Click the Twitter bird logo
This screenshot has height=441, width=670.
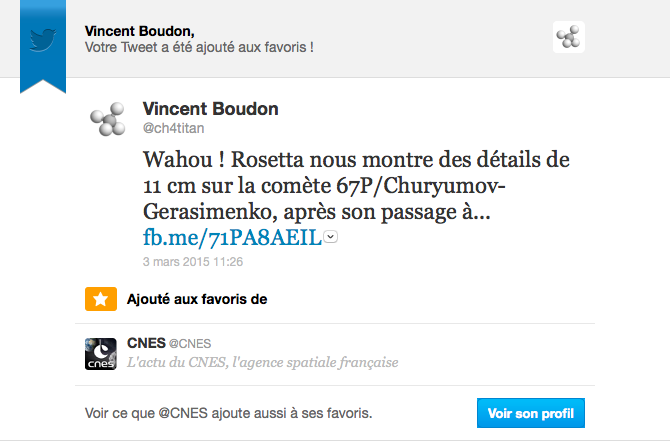(x=42, y=39)
